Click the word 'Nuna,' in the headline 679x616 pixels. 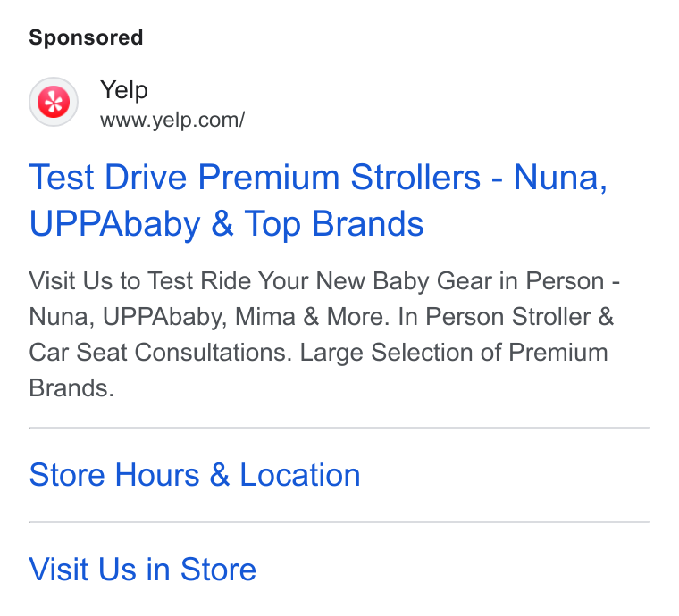click(560, 178)
